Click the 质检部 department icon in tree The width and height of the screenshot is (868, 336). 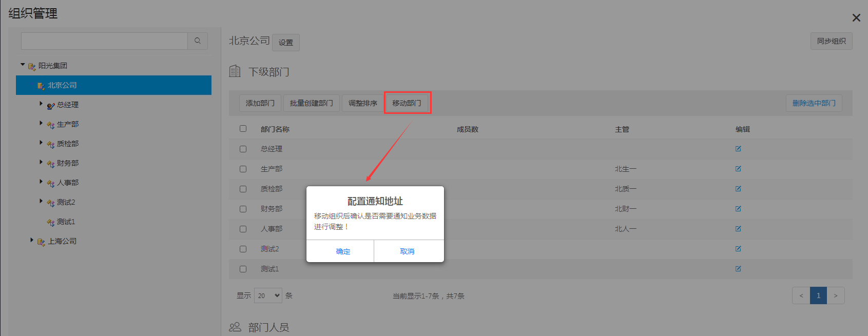50,144
